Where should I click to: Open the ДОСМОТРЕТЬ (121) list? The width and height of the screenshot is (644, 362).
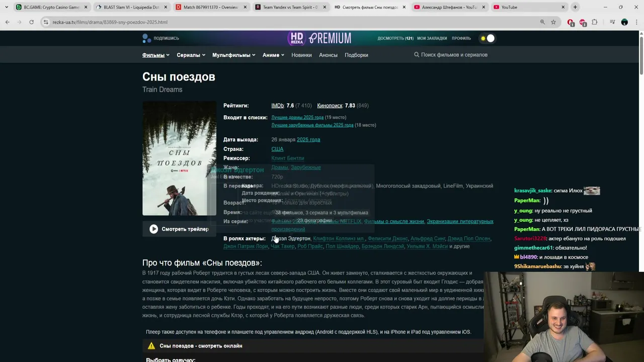[395, 38]
